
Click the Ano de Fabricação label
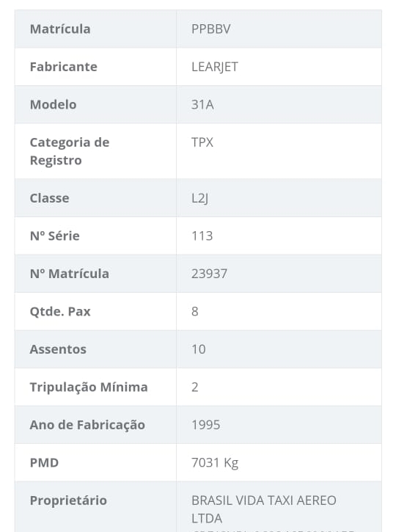[87, 425]
